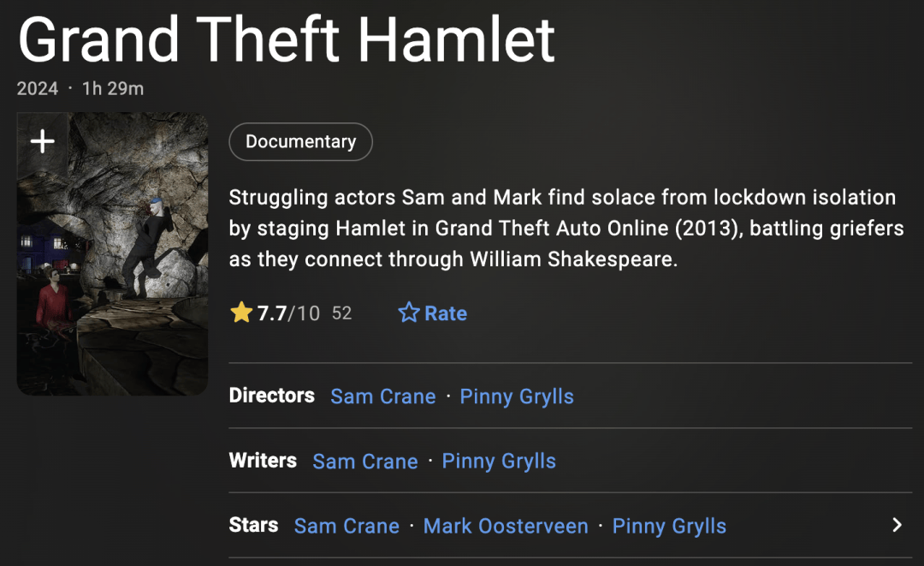
Task: Click the Directors section label
Action: click(271, 396)
